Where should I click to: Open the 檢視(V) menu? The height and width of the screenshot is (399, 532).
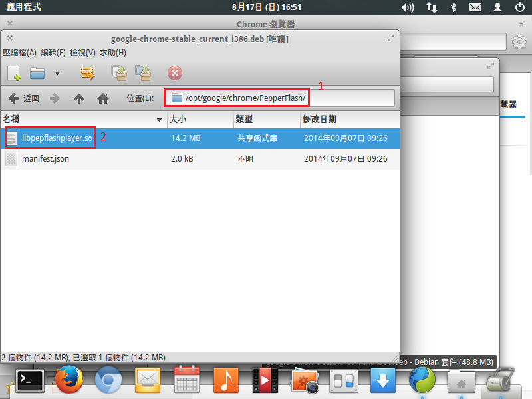(82, 53)
